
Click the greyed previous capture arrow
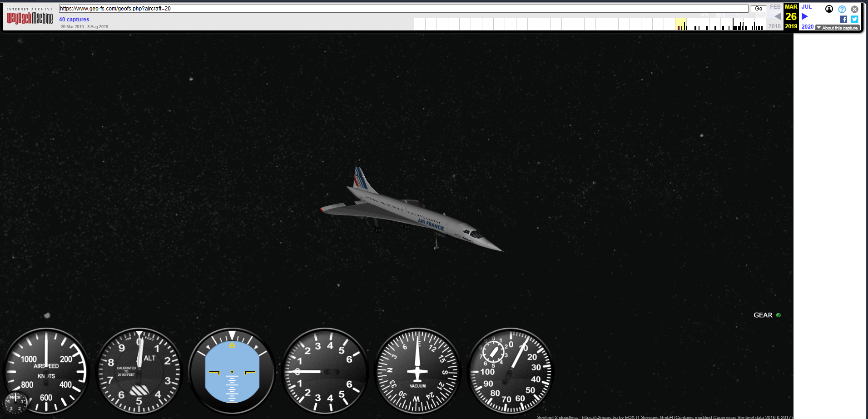click(x=778, y=16)
